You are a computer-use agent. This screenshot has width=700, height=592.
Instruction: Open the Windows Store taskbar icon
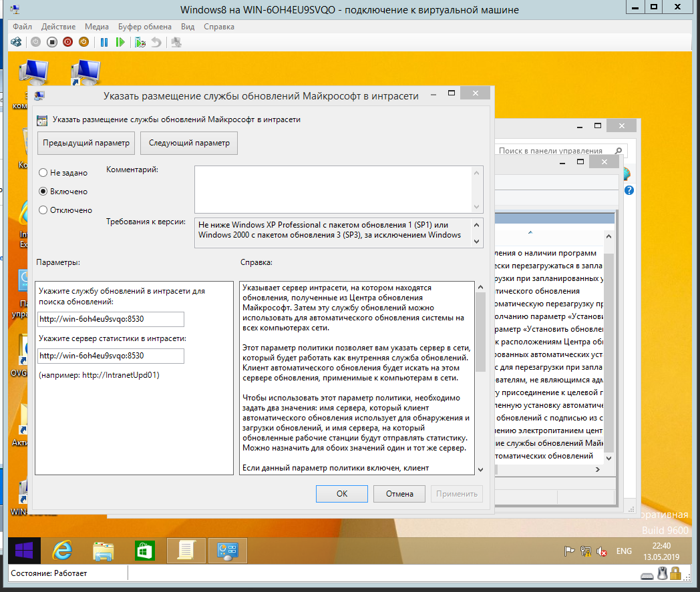(145, 551)
